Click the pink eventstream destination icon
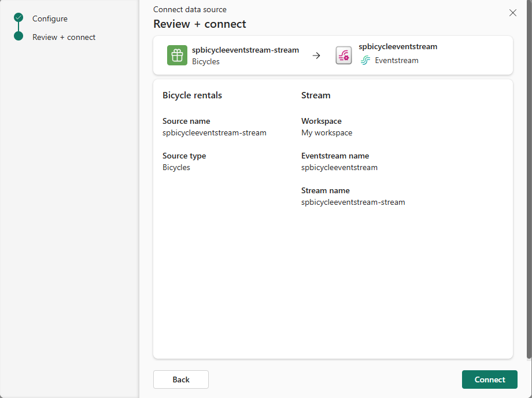532x398 pixels. tap(343, 56)
